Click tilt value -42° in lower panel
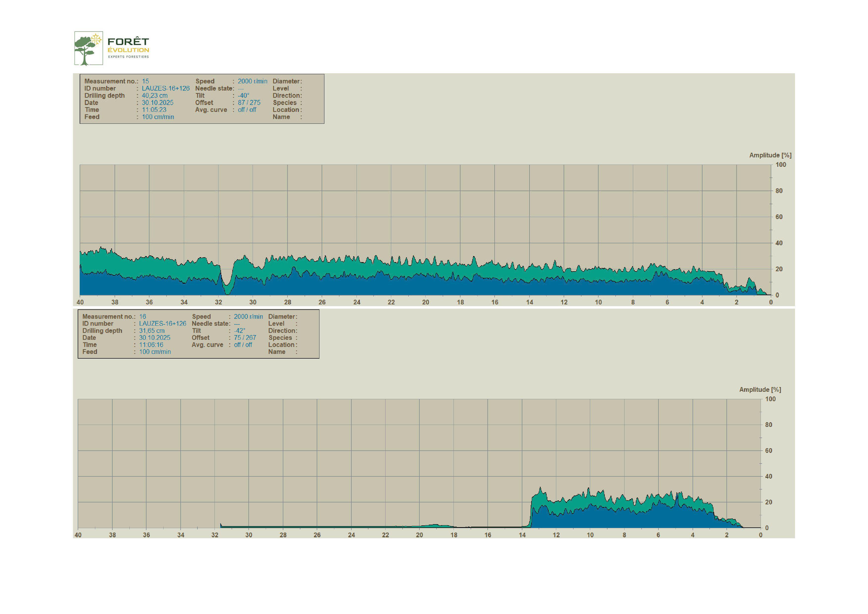Image resolution: width=868 pixels, height=614 pixels. click(x=239, y=331)
